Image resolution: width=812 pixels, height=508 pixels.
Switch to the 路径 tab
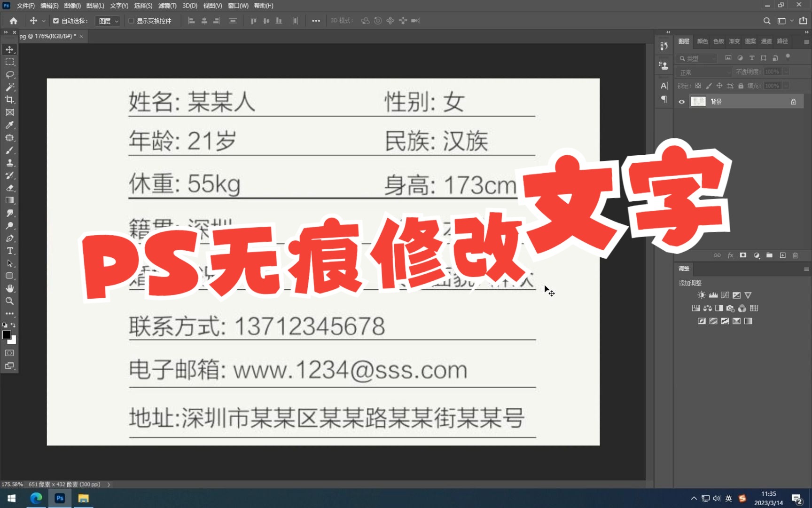tap(782, 41)
